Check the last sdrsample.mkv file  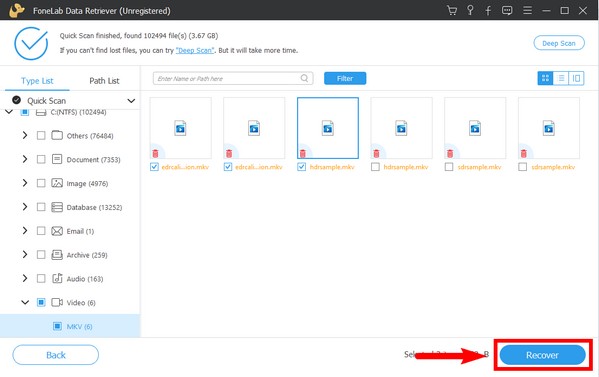(x=523, y=167)
